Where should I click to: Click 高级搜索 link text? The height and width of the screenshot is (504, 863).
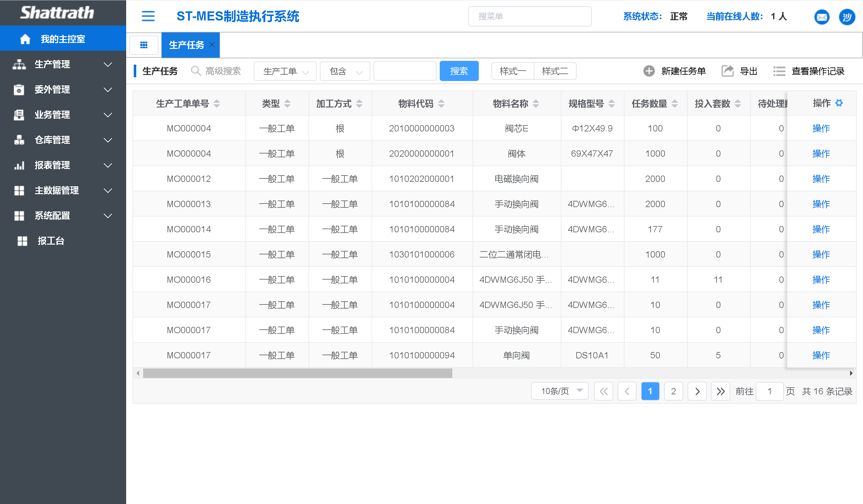tap(223, 71)
